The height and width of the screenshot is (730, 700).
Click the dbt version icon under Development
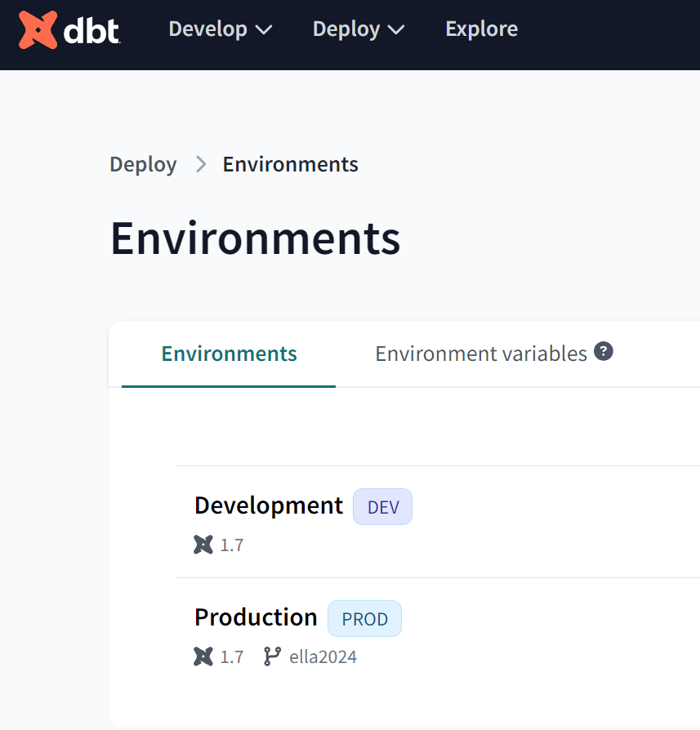(x=203, y=545)
